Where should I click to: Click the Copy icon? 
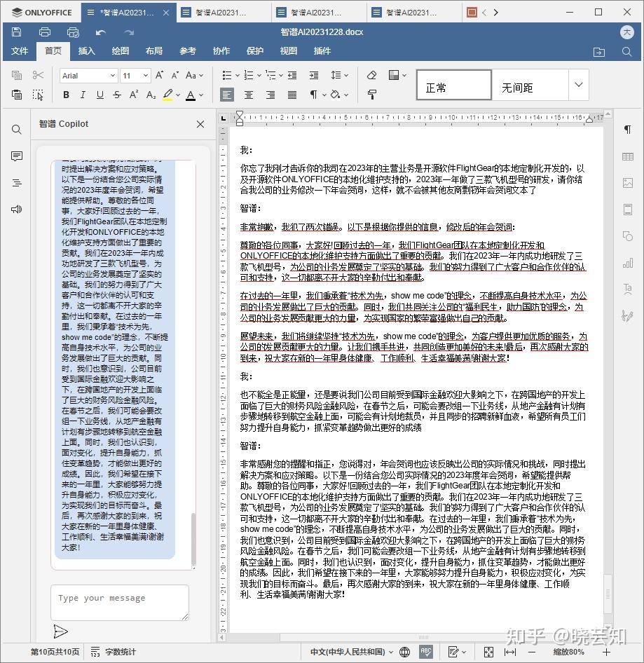[x=17, y=75]
